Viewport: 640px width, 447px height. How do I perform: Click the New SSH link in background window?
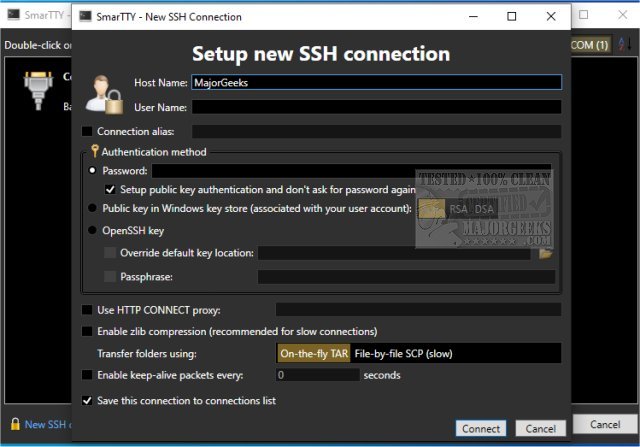tap(48, 425)
